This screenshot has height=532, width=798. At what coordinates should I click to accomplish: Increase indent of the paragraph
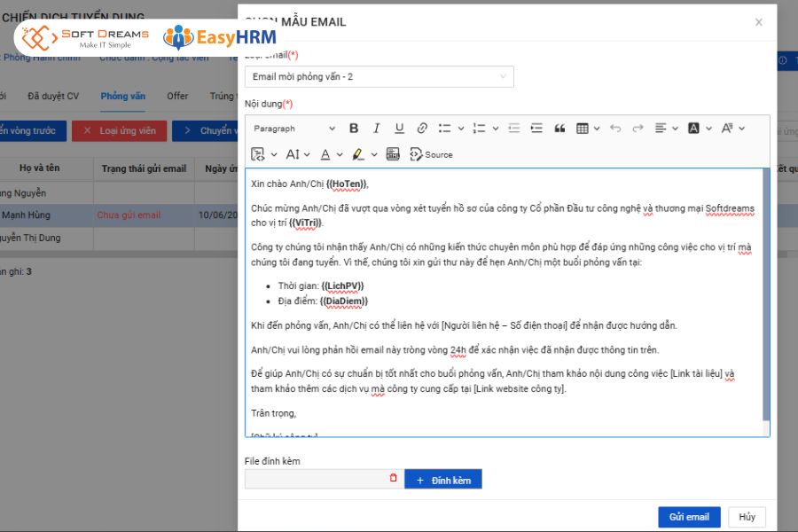[536, 129]
